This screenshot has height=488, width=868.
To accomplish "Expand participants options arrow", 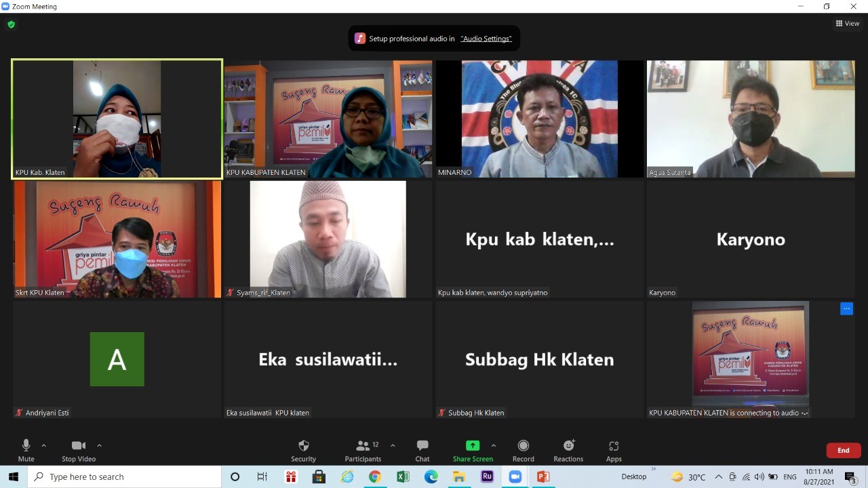I will coord(393,445).
